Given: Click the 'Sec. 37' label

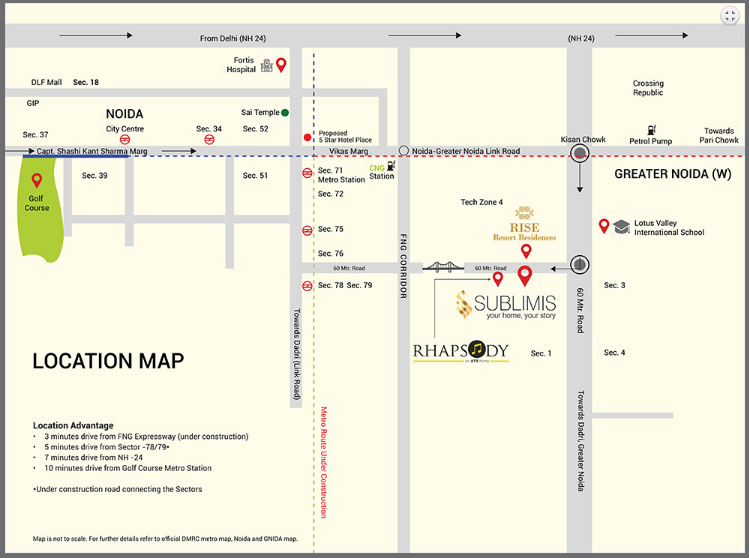Looking at the screenshot, I should [x=35, y=135].
